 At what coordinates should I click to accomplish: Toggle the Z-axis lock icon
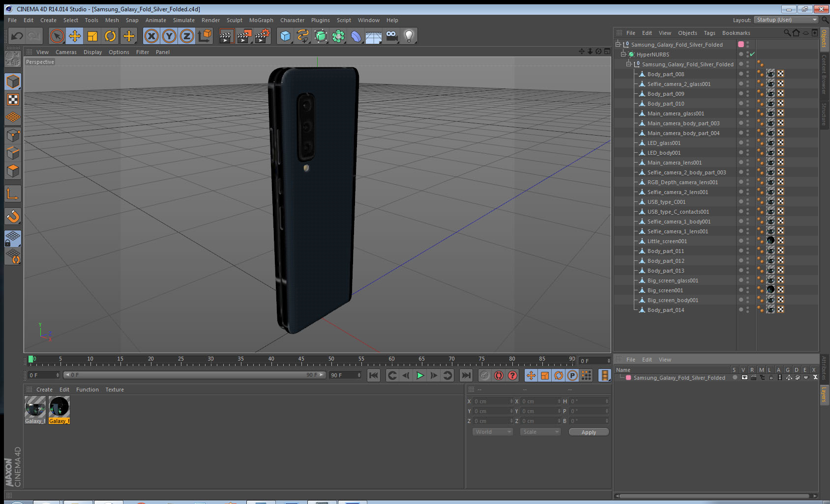(x=187, y=36)
